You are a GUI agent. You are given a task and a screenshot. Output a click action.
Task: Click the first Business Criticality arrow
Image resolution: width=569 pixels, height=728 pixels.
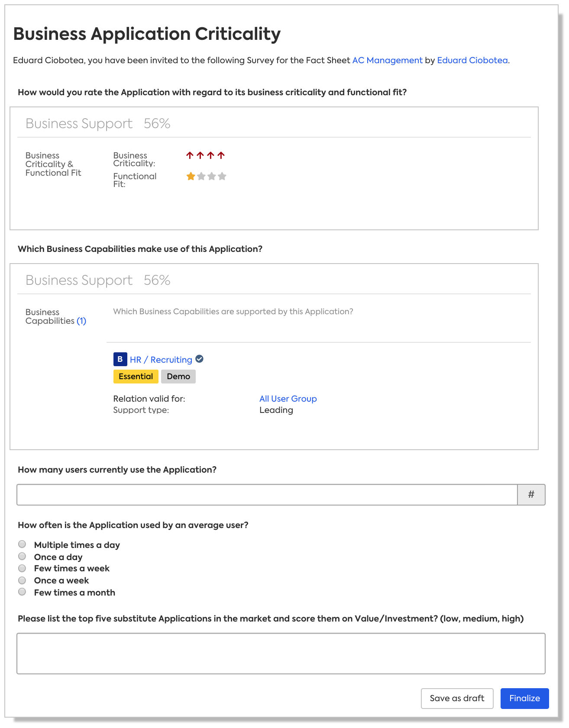tap(190, 155)
